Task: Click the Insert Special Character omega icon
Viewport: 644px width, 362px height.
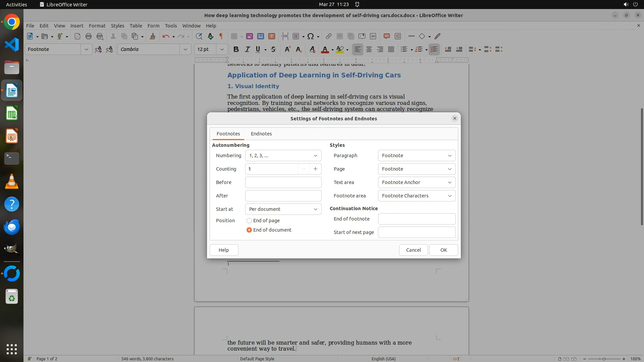Action: [311, 36]
